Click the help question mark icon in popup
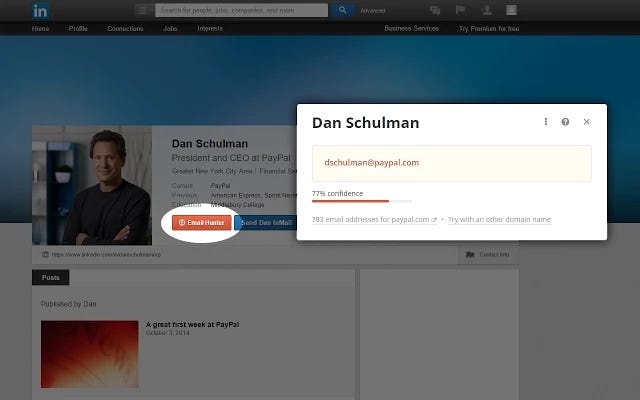This screenshot has height=400, width=640. pyautogui.click(x=565, y=122)
